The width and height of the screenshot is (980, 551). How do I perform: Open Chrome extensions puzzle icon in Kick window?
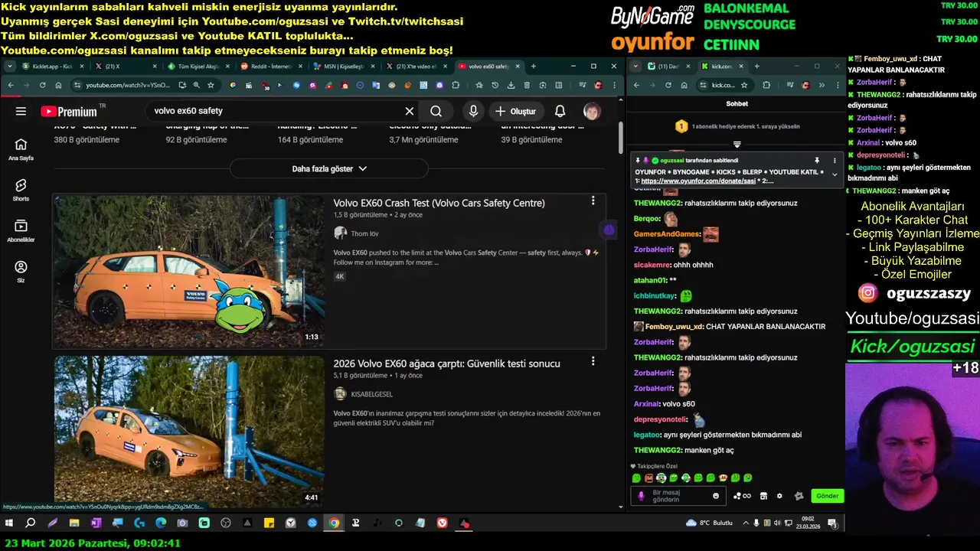point(766,85)
